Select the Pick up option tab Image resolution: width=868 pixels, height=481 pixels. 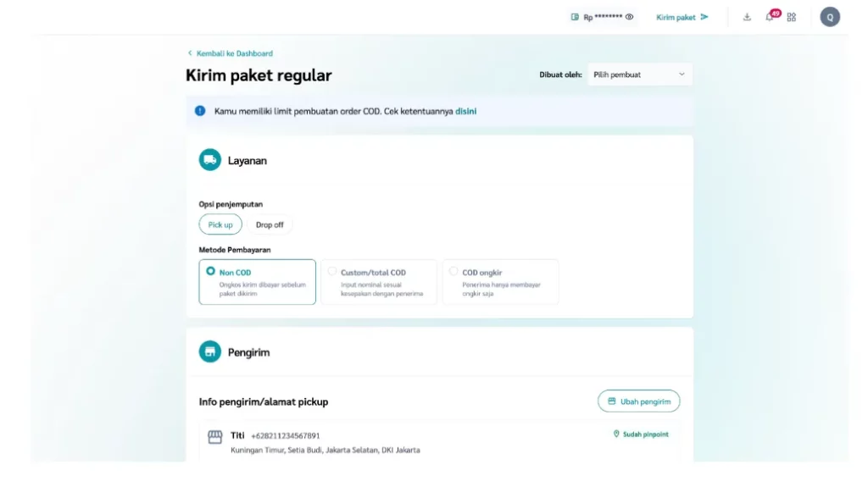[220, 224]
